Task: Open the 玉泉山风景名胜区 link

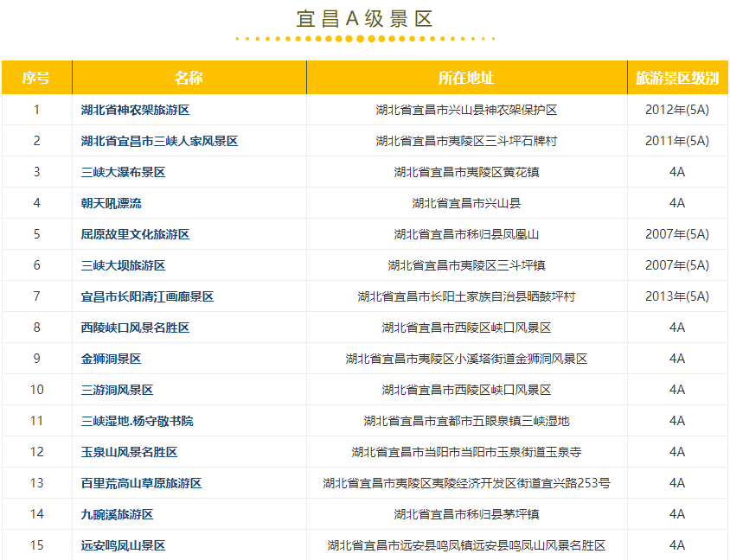Action: click(129, 453)
